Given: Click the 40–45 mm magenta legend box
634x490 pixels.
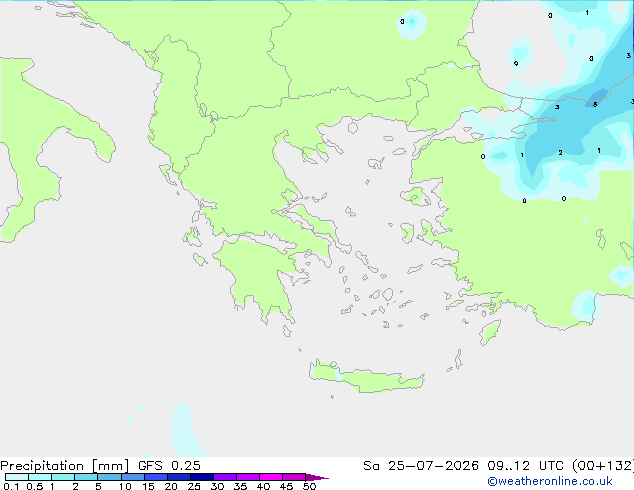Looking at the screenshot, I should point(271,477).
